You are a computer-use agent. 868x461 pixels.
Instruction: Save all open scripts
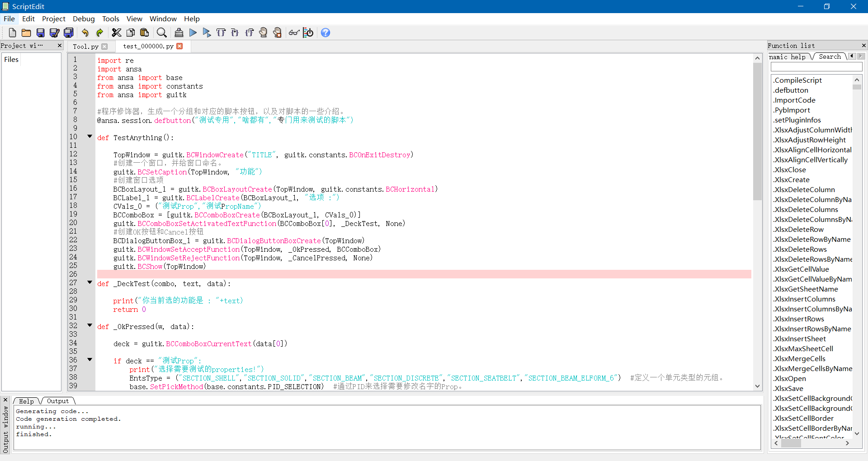click(x=69, y=33)
